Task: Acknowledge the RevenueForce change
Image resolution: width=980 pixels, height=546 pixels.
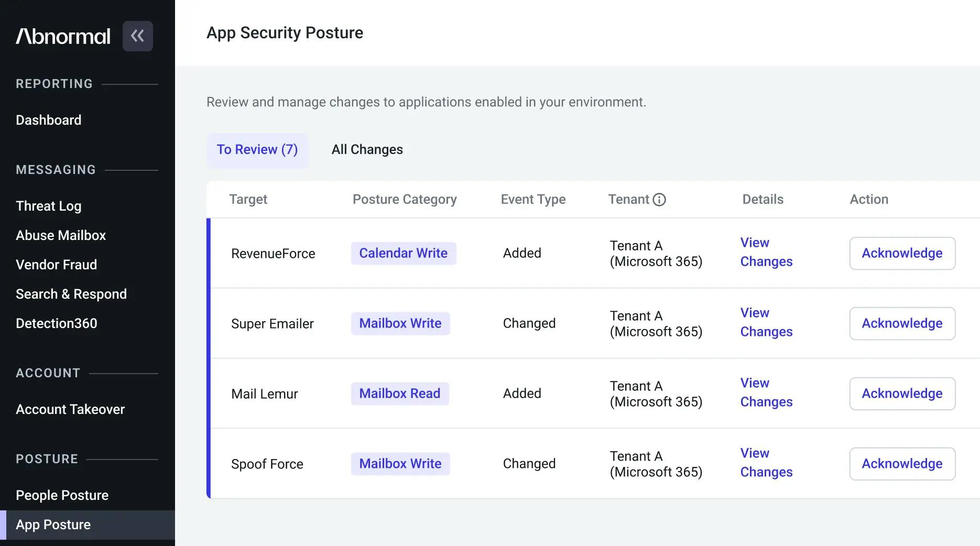Action: click(901, 254)
